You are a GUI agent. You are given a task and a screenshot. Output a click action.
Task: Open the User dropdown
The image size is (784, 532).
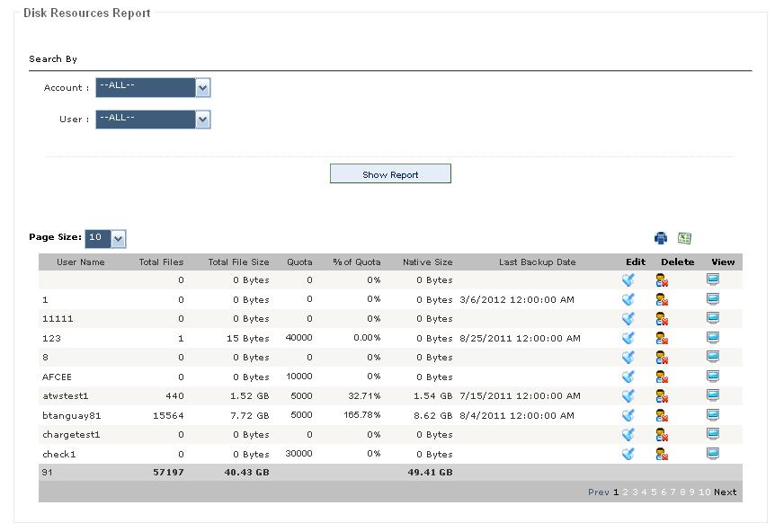[x=153, y=120]
